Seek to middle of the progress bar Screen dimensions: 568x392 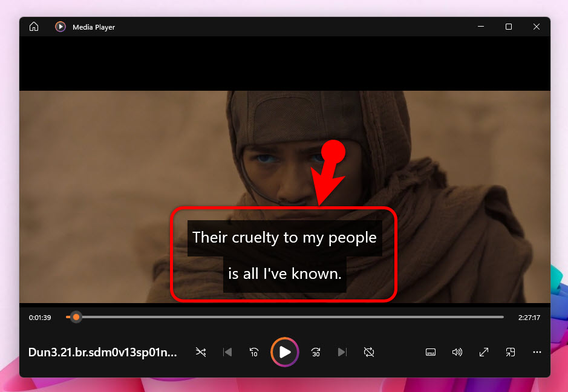[285, 317]
